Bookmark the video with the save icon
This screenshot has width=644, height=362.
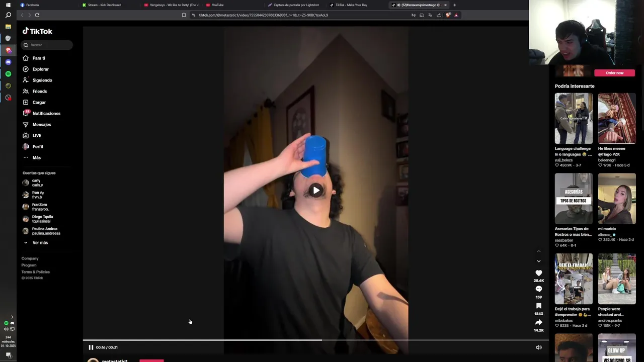(x=539, y=306)
